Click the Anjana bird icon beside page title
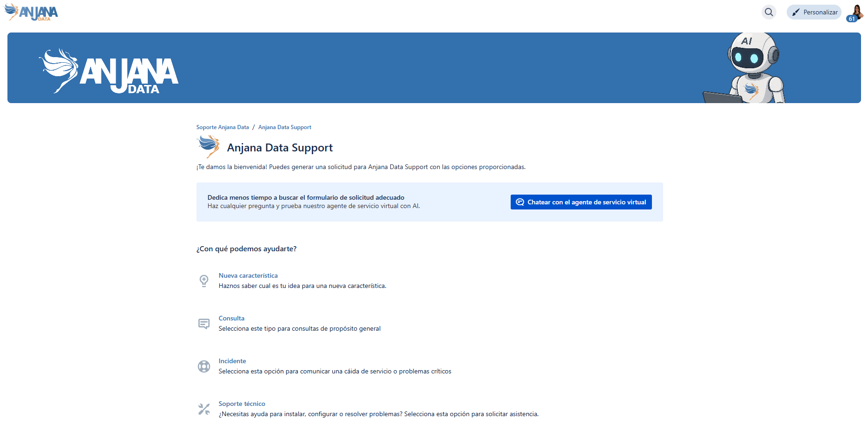Image resolution: width=868 pixels, height=431 pixels. coord(208,147)
